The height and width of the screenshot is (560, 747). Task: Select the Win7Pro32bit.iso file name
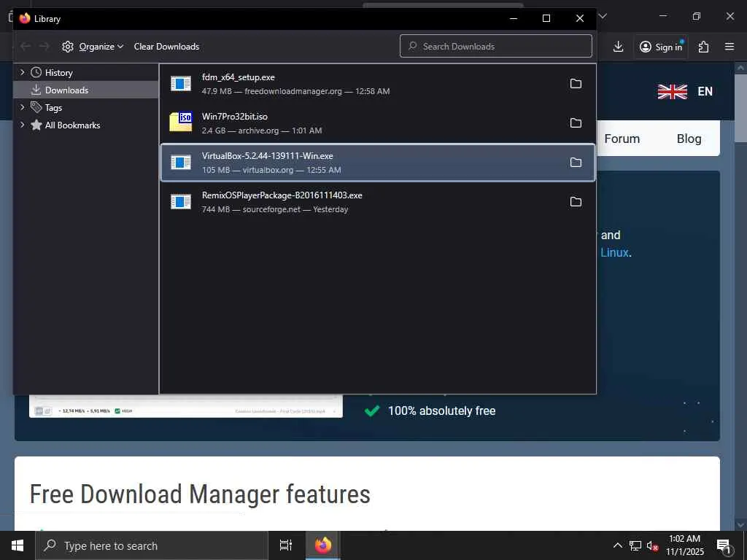pyautogui.click(x=234, y=117)
